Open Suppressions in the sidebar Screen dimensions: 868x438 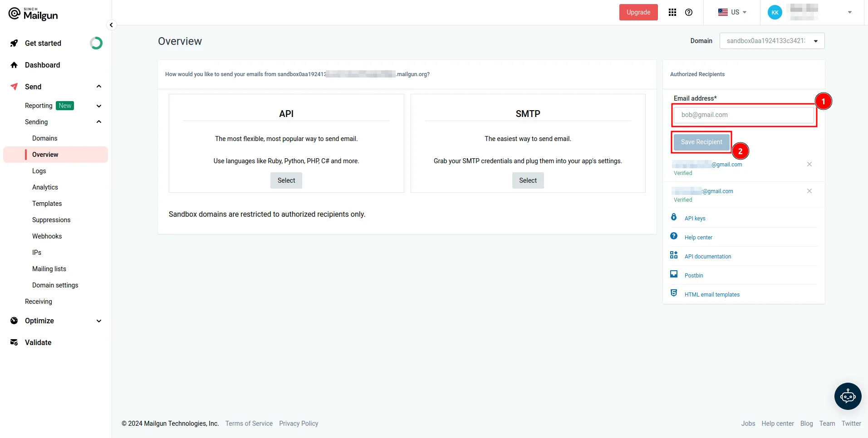point(51,220)
